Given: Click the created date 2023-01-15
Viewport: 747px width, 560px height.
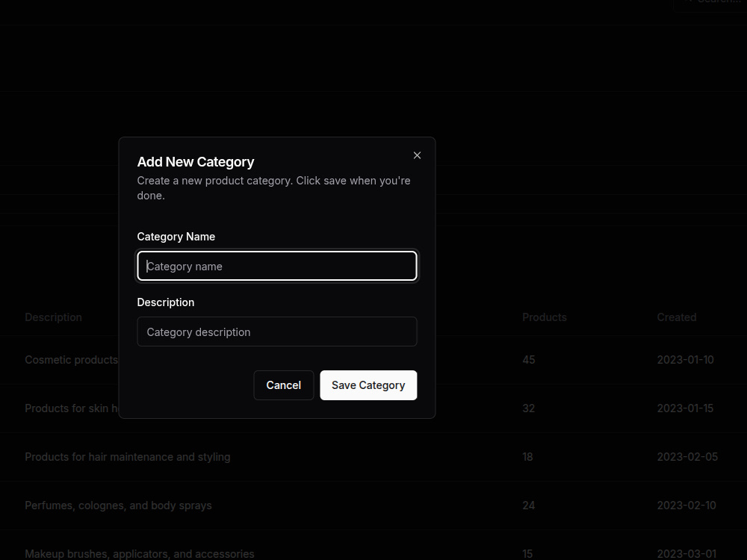Looking at the screenshot, I should (x=685, y=408).
